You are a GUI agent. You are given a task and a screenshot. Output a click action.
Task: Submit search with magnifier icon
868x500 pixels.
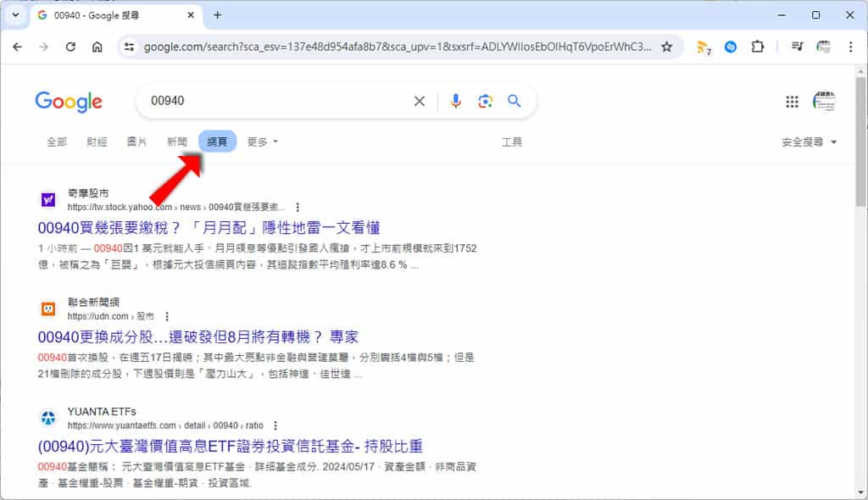tap(515, 101)
